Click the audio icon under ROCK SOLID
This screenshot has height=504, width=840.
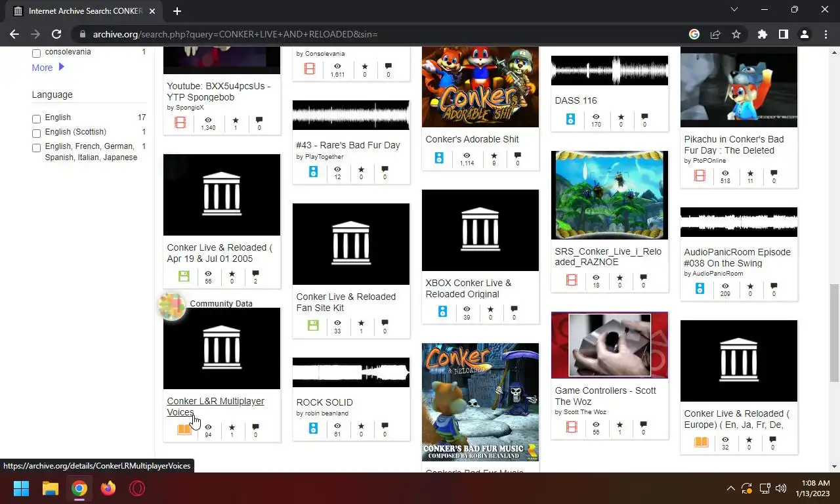tap(313, 428)
